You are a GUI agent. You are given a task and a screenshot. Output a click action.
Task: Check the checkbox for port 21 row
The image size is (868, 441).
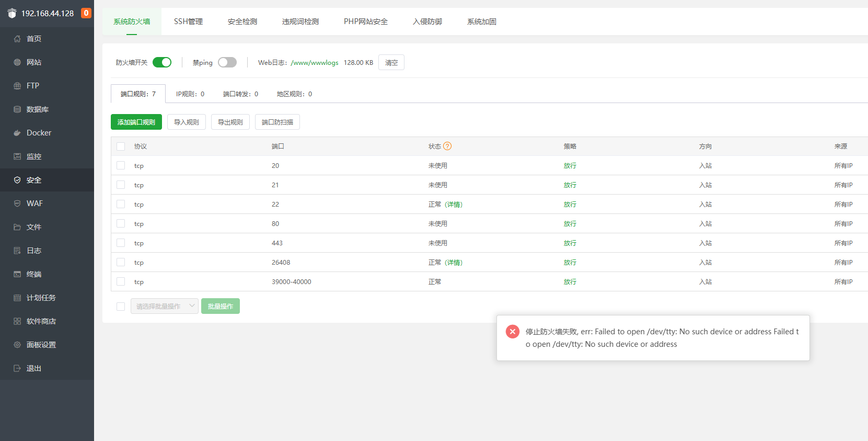point(121,185)
